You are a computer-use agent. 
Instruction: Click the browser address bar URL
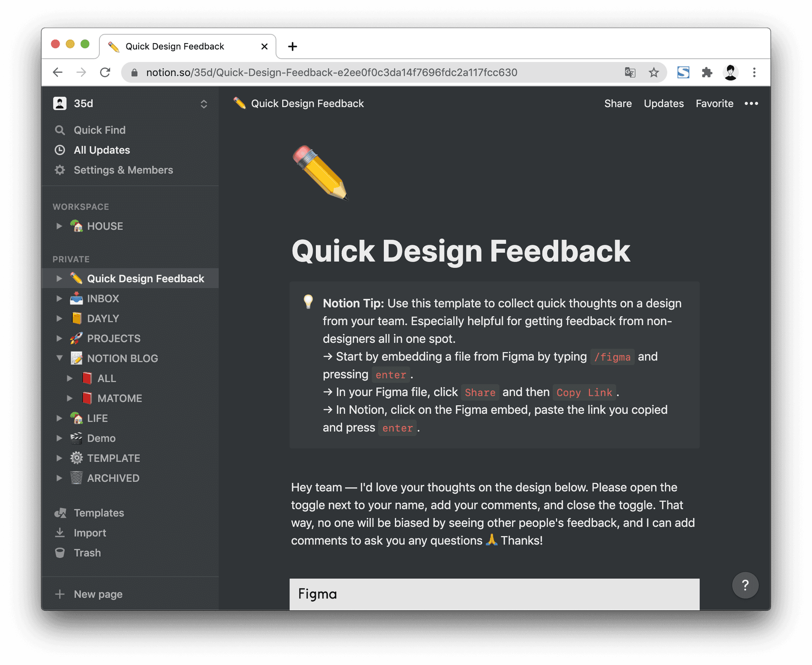coord(332,72)
